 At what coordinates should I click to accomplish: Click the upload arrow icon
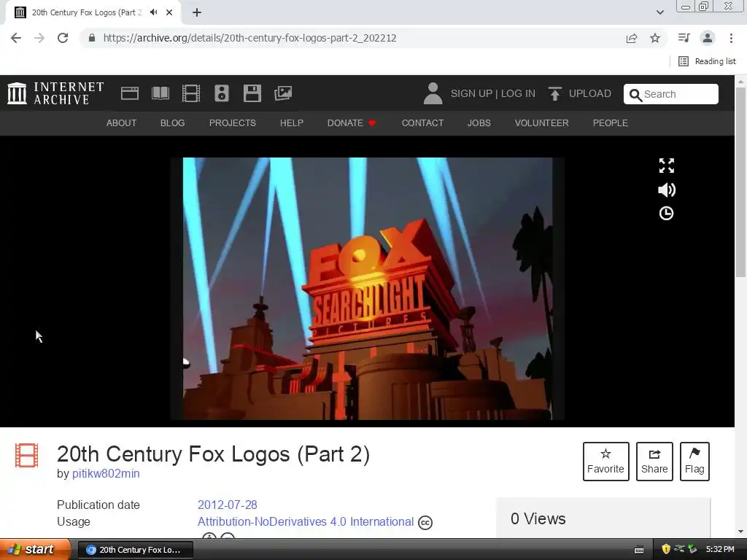coord(554,93)
